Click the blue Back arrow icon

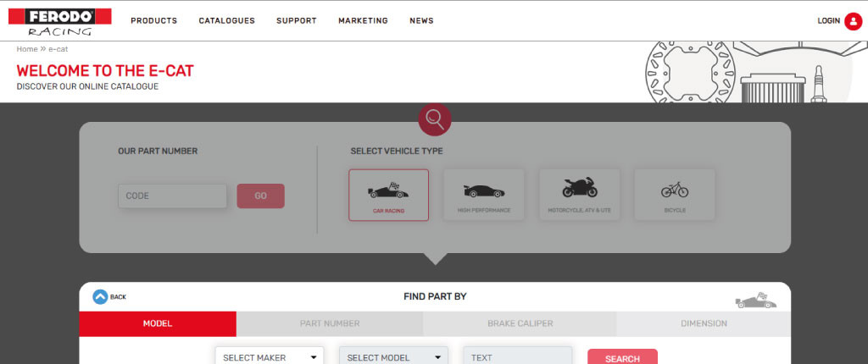pos(100,297)
